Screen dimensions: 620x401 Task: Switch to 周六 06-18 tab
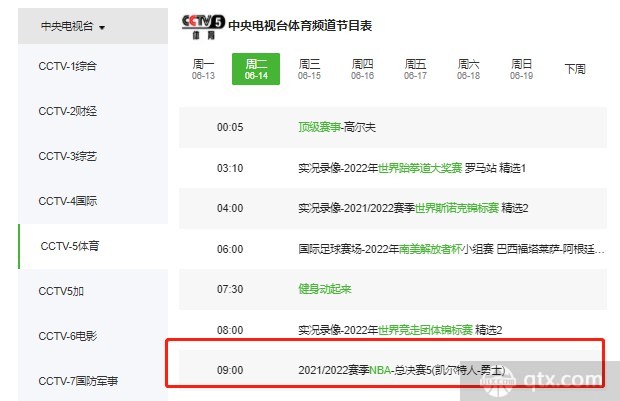pos(468,69)
